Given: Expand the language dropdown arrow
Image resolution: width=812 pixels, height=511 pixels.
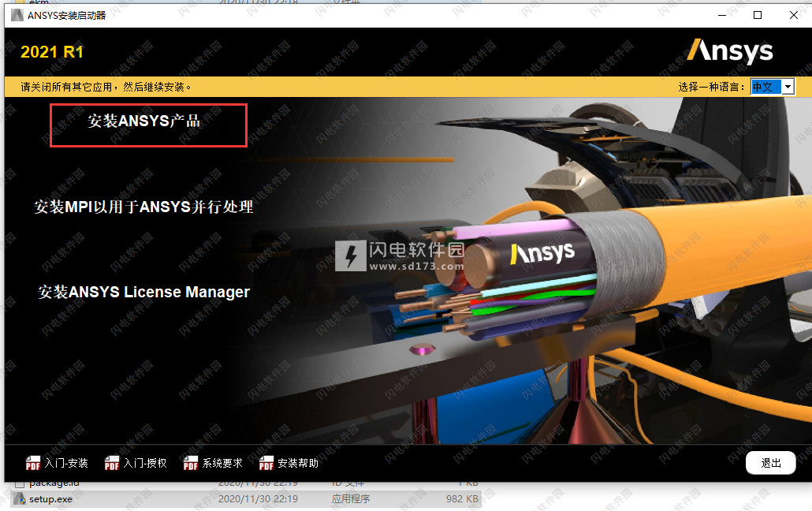Looking at the screenshot, I should click(788, 87).
